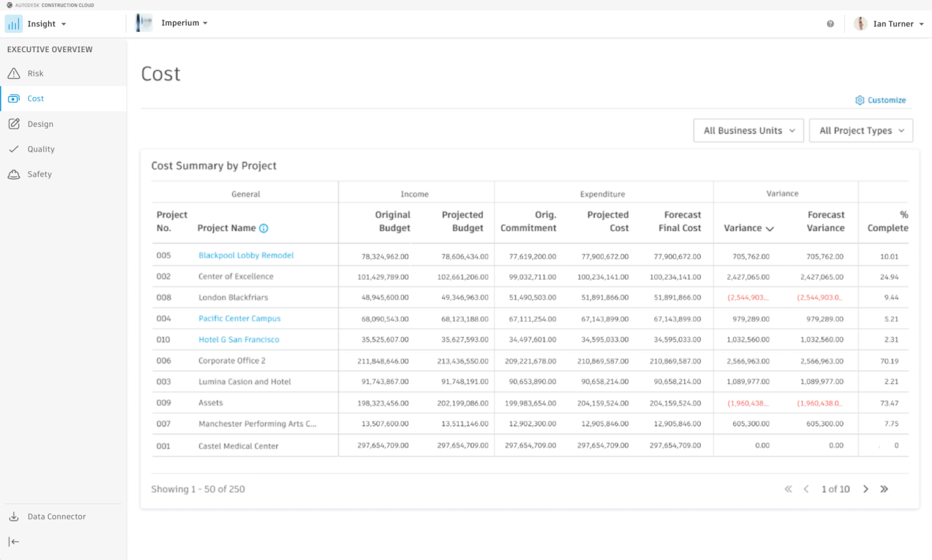Click the London Blackfriars project name
This screenshot has height=560, width=932.
click(x=233, y=297)
